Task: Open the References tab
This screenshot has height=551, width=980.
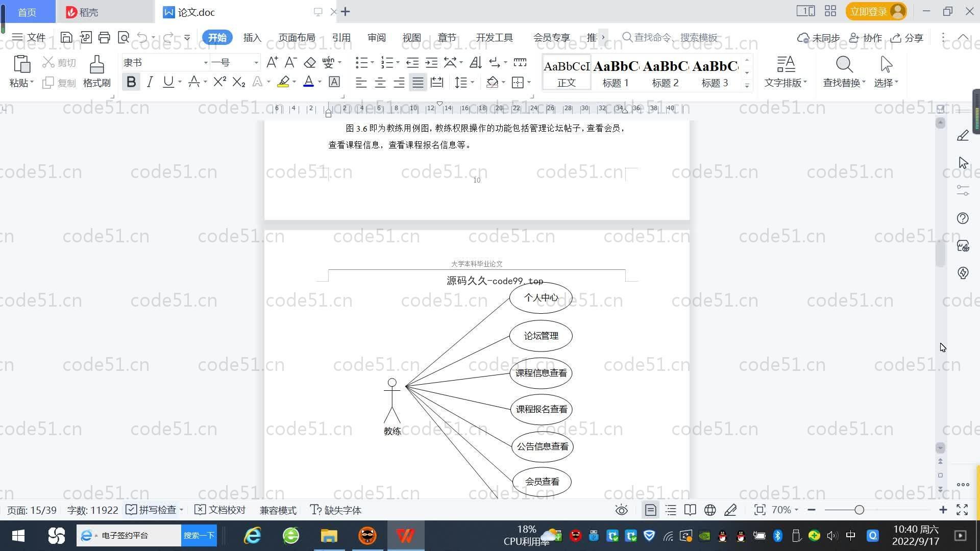Action: click(x=341, y=37)
